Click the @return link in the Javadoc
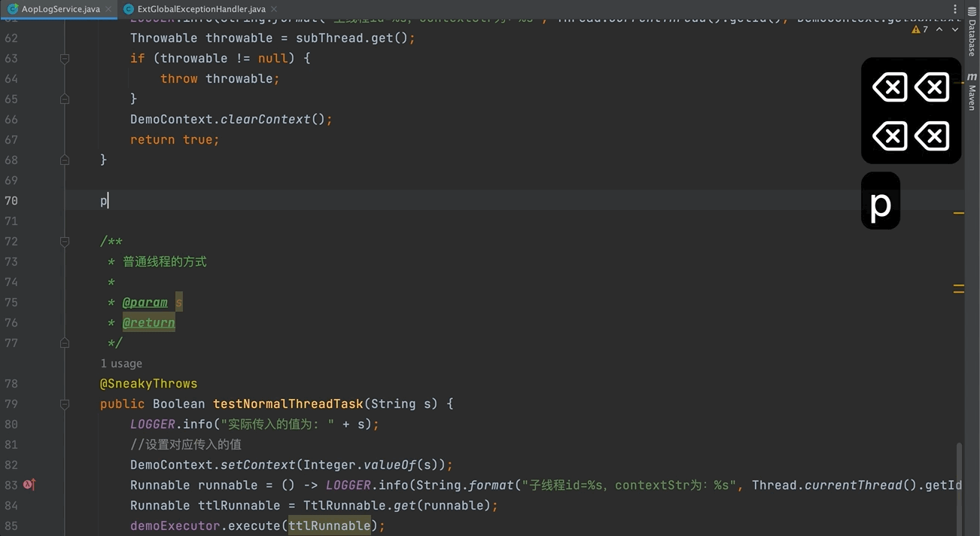The height and width of the screenshot is (536, 980). tap(148, 322)
